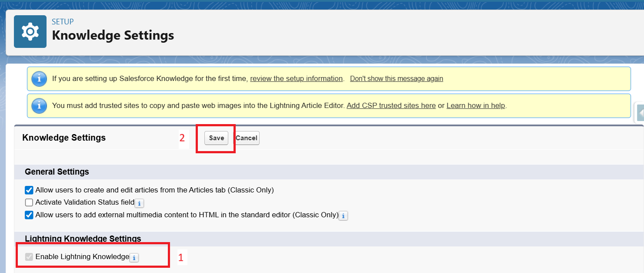Open the review the setup information link
The width and height of the screenshot is (644, 273).
[296, 79]
